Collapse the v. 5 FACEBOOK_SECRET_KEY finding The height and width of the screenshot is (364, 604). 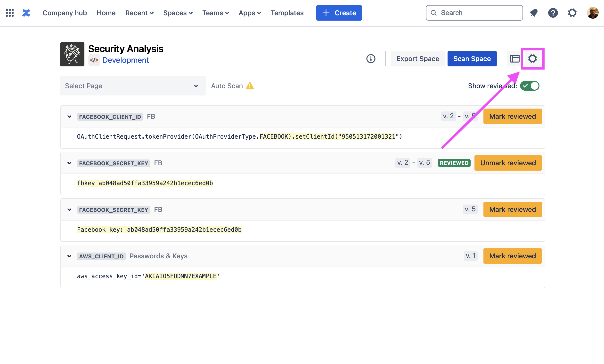click(69, 210)
